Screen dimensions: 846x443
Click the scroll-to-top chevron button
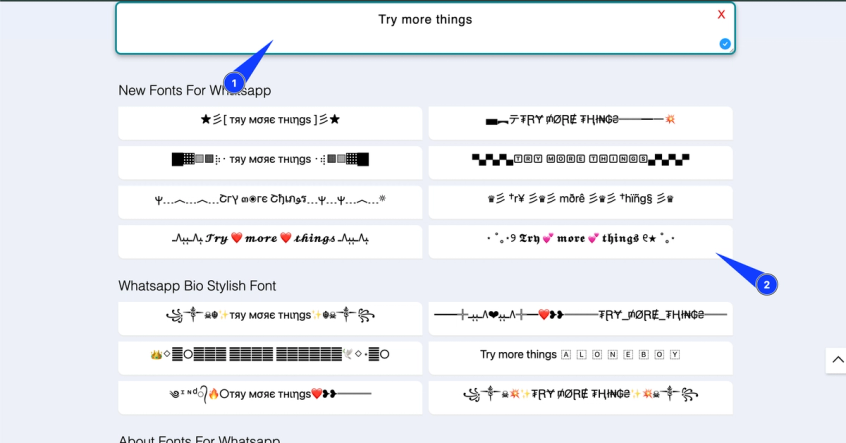point(837,360)
